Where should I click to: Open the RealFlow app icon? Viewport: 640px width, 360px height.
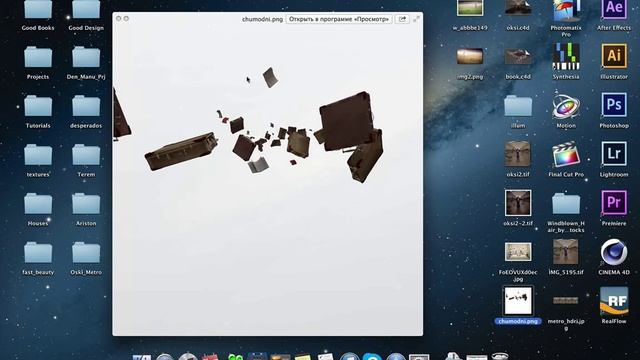tap(614, 301)
